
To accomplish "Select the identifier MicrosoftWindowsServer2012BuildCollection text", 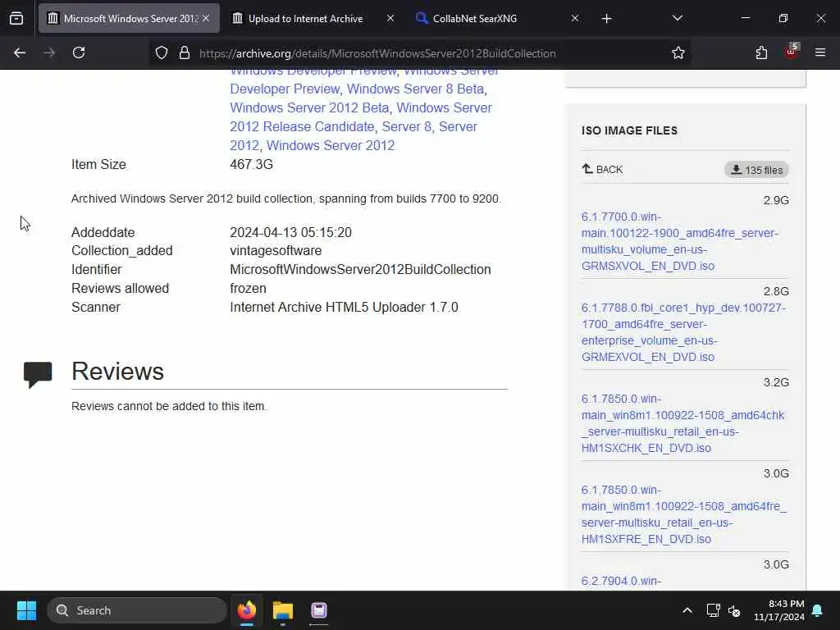I will (360, 269).
